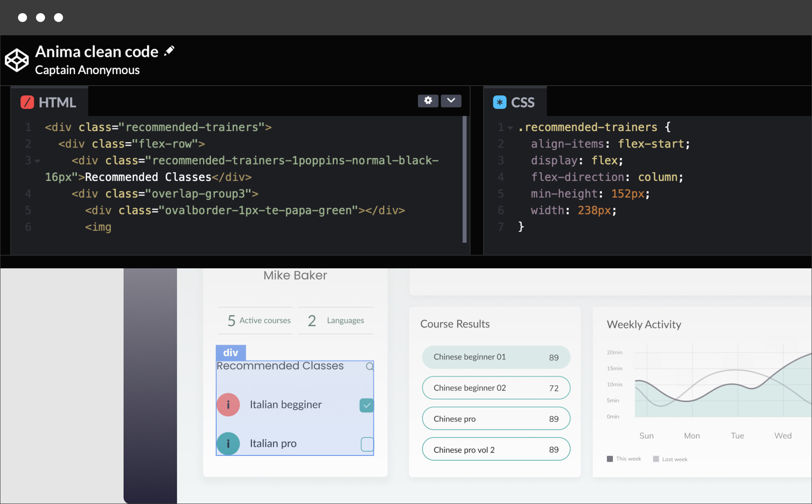Select the HTML editor tab
Screen dimensions: 812x504
tap(49, 102)
